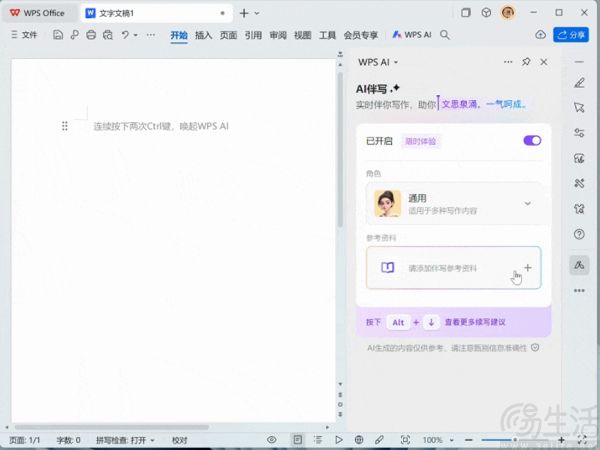Open more sidebar tools ellipsis
Image resolution: width=600 pixels, height=450 pixels.
[579, 290]
